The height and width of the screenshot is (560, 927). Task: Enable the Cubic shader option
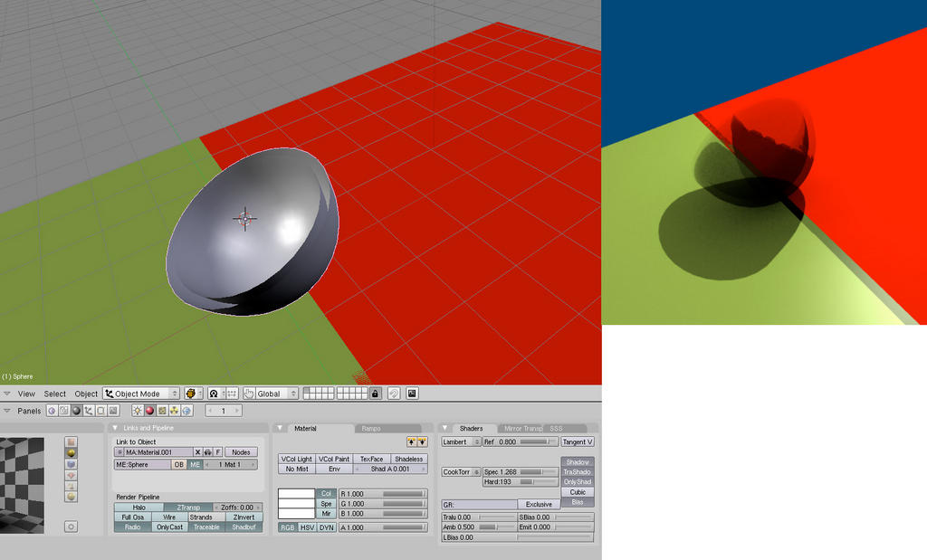click(578, 492)
